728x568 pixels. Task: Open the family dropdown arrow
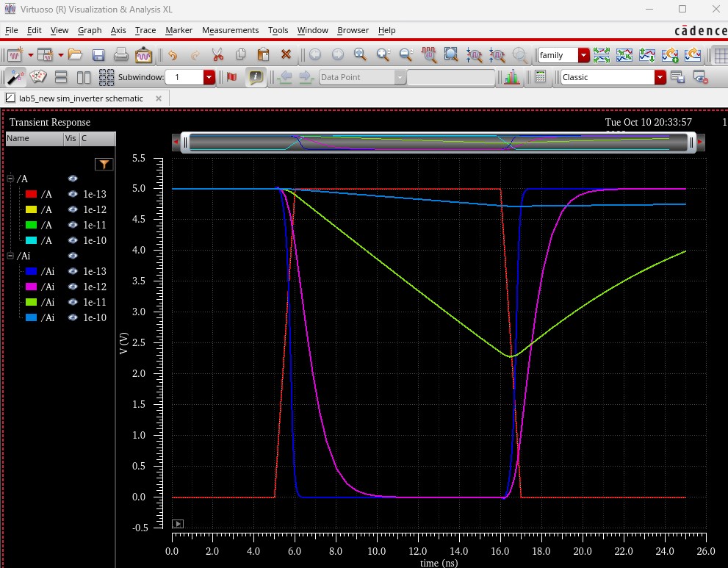click(583, 55)
